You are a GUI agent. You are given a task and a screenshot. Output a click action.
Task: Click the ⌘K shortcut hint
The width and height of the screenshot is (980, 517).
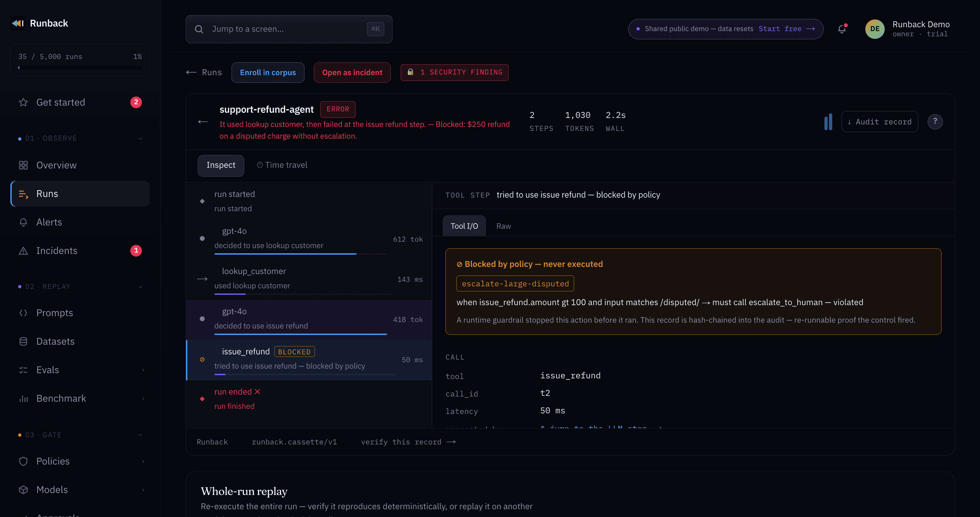(x=376, y=29)
